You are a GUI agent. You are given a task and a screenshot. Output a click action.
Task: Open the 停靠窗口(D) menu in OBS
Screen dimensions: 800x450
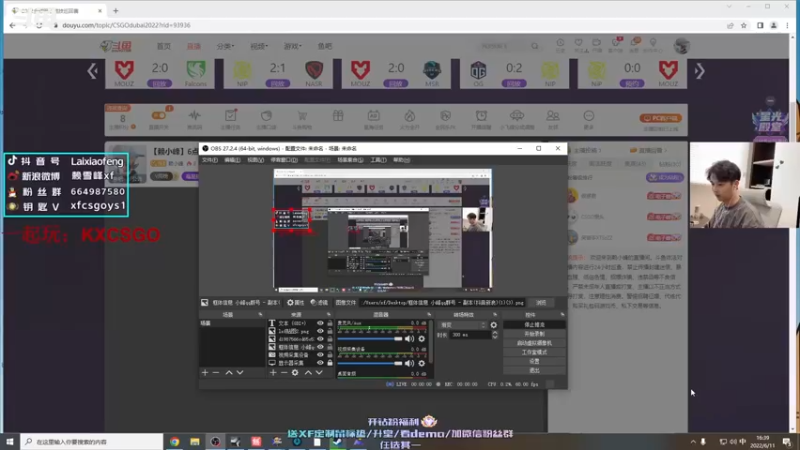click(284, 160)
